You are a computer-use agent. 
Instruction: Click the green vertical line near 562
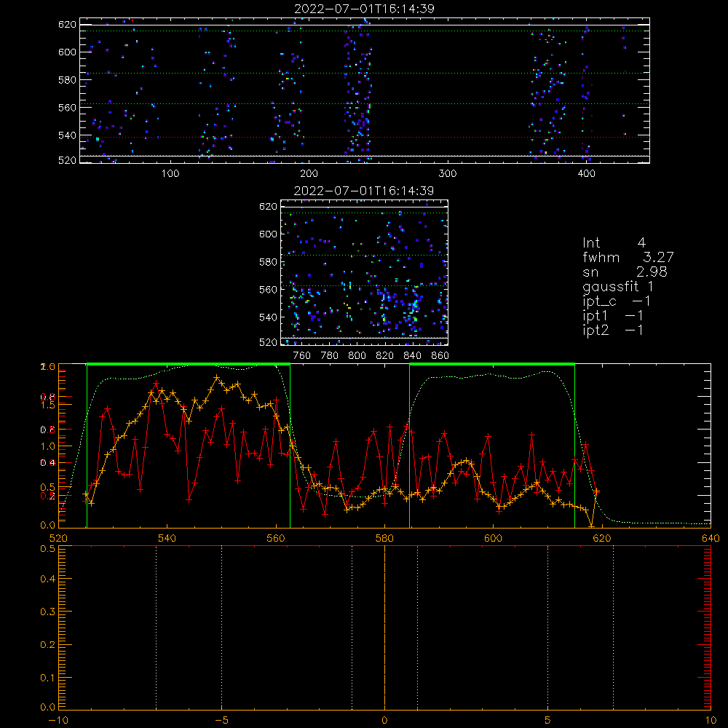tap(290, 446)
